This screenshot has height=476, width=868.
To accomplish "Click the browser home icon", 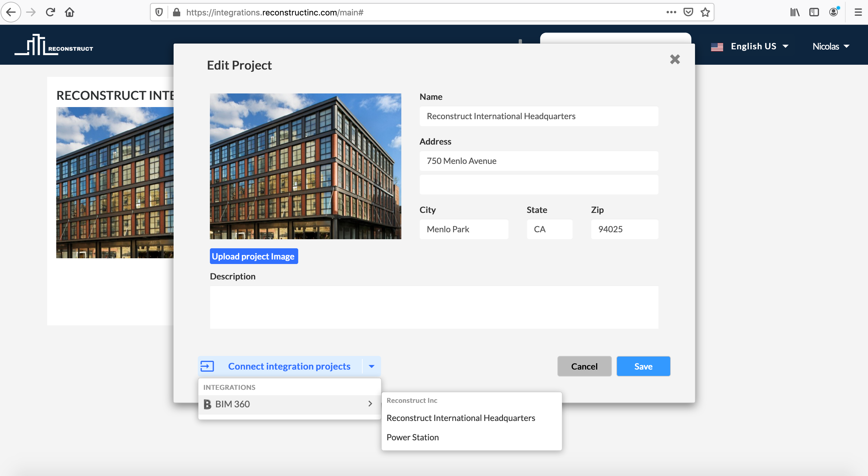I will [70, 12].
